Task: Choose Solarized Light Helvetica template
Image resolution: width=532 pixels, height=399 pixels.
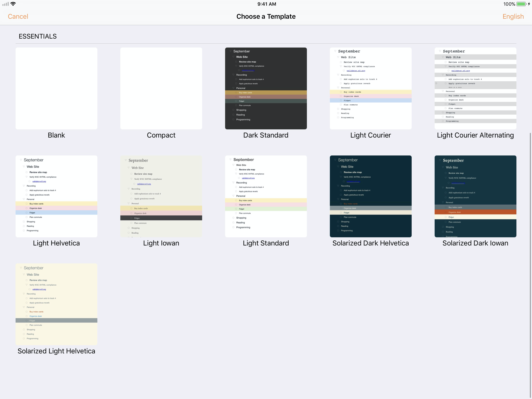Action: [56, 304]
